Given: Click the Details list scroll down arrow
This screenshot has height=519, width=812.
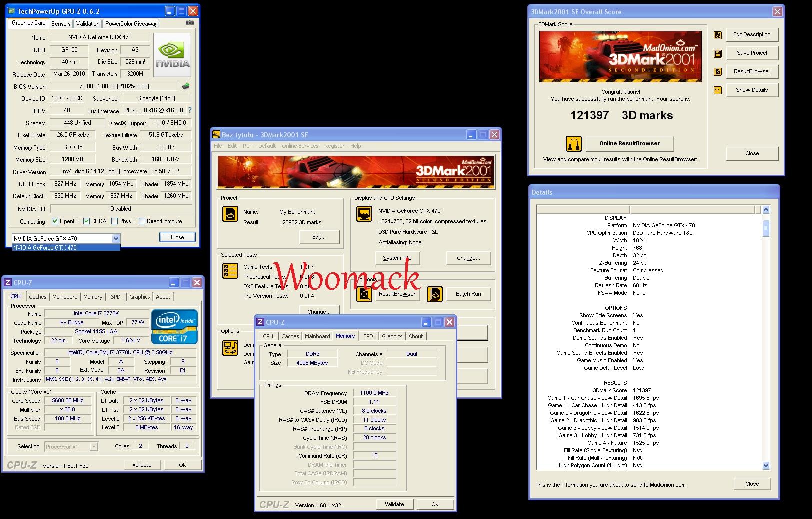Looking at the screenshot, I should pos(766,465).
